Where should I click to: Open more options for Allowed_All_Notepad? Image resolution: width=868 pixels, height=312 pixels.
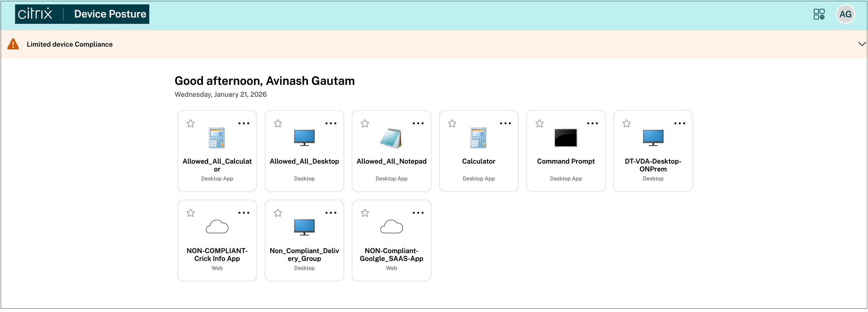(418, 123)
